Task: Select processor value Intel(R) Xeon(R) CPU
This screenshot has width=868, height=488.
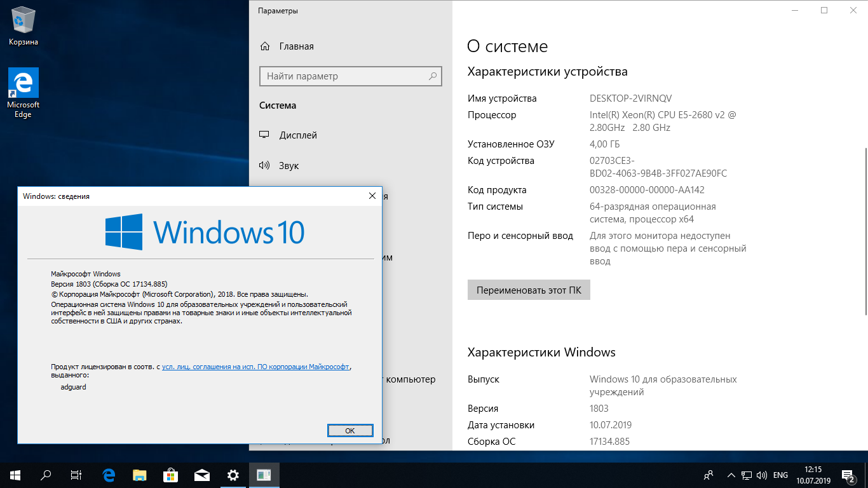Action: pos(663,121)
